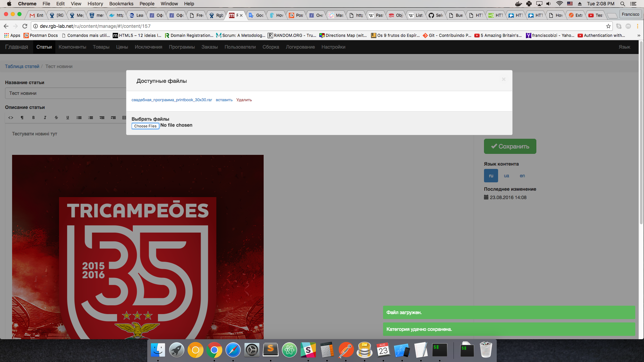This screenshot has height=362, width=644.
Task: Open the Компоненты navigation tab
Action: tap(72, 47)
